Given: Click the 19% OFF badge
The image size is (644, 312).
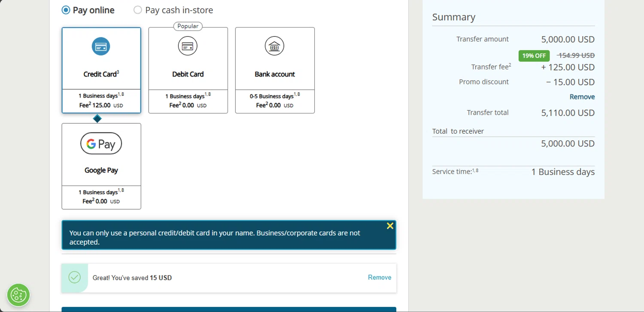Looking at the screenshot, I should (x=534, y=55).
